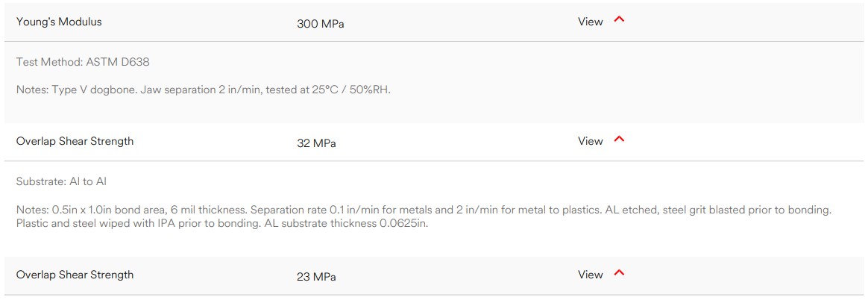Click View in the 23 MPa row
The image size is (868, 300).
click(590, 275)
